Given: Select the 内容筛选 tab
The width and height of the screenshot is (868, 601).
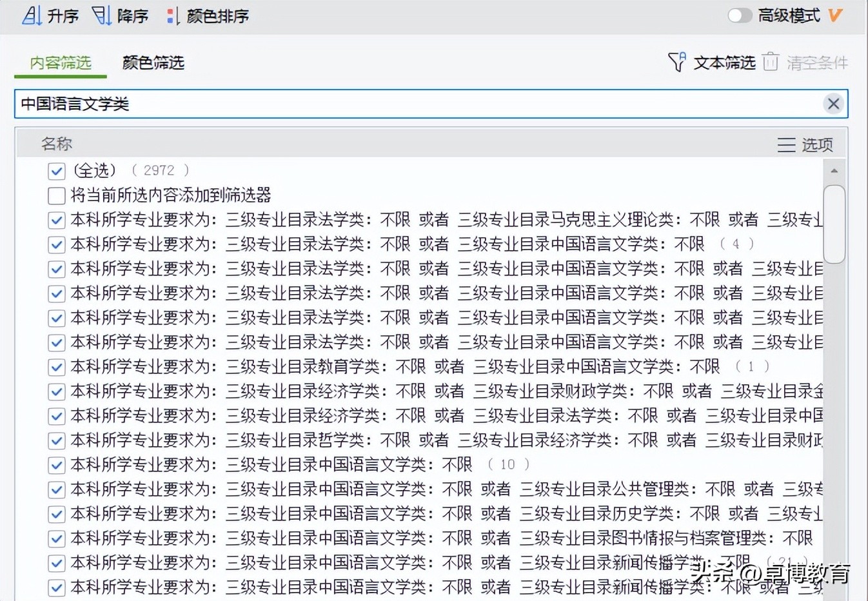Looking at the screenshot, I should coord(59,63).
